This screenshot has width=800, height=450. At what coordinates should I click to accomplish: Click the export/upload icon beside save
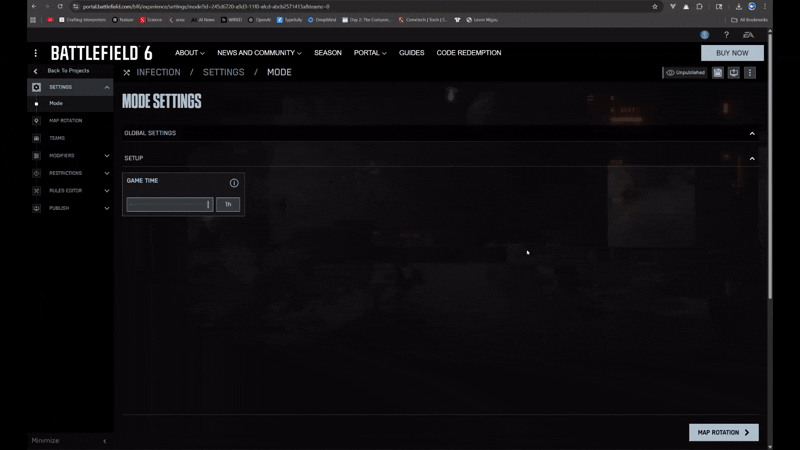[734, 72]
